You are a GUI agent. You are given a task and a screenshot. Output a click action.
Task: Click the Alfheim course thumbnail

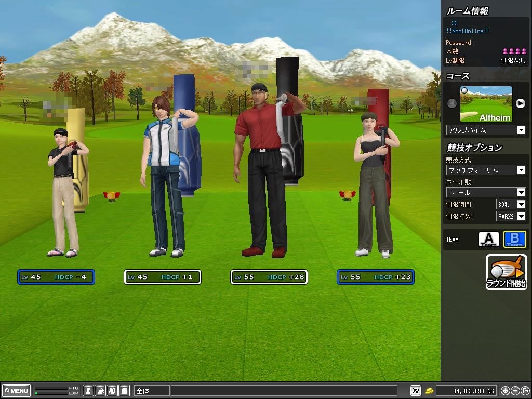click(x=486, y=104)
